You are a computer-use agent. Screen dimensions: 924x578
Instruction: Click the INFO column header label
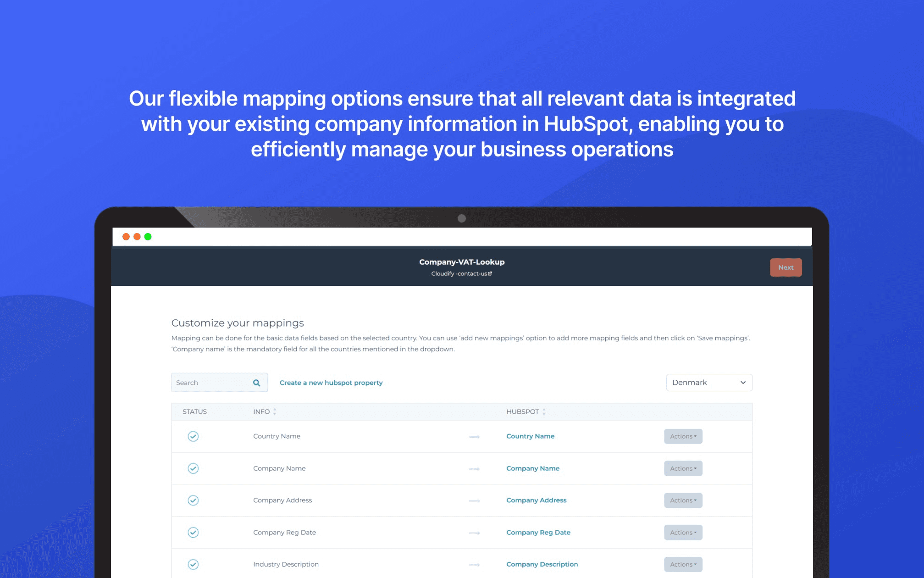[x=261, y=411]
